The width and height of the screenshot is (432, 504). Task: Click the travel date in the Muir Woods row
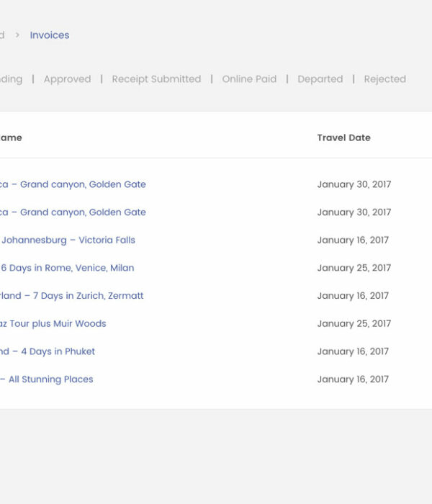pos(354,324)
